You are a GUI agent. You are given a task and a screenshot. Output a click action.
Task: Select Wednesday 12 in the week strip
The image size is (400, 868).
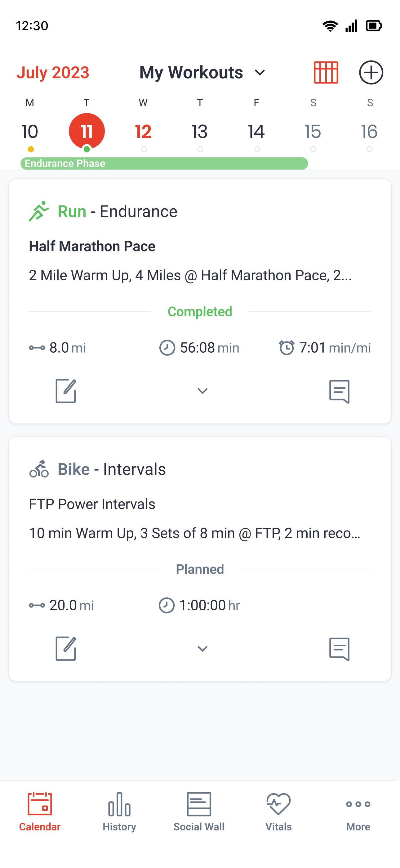click(144, 131)
